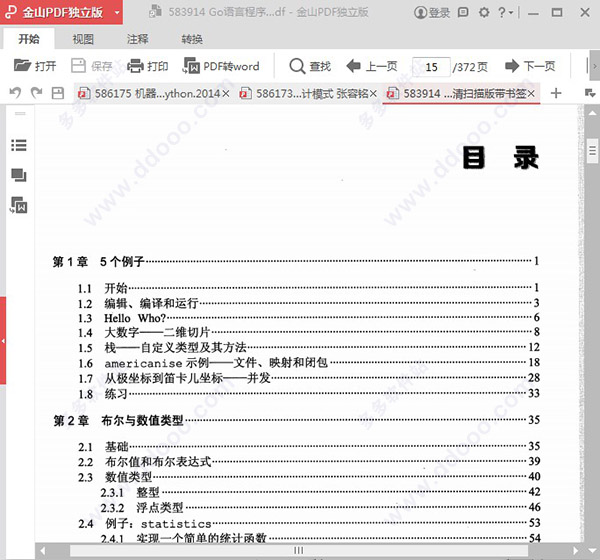Add a new tab with plus icon
This screenshot has width=600, height=560.
(x=556, y=93)
